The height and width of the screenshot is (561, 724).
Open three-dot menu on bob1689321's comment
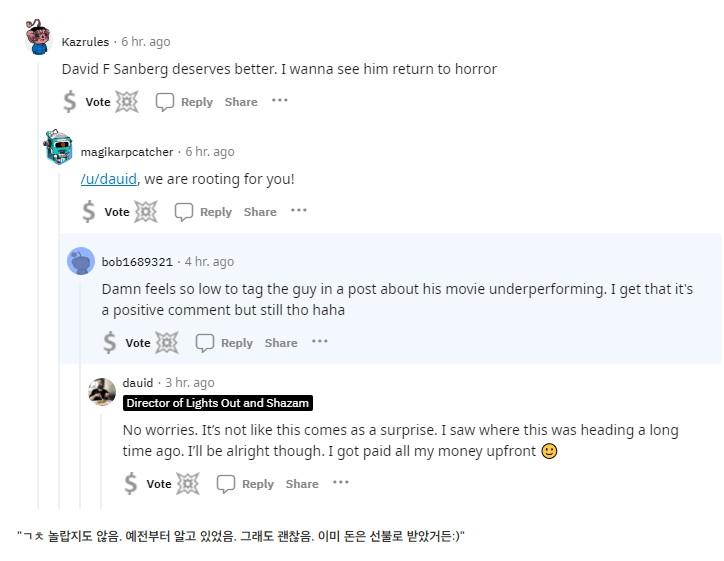(x=320, y=341)
